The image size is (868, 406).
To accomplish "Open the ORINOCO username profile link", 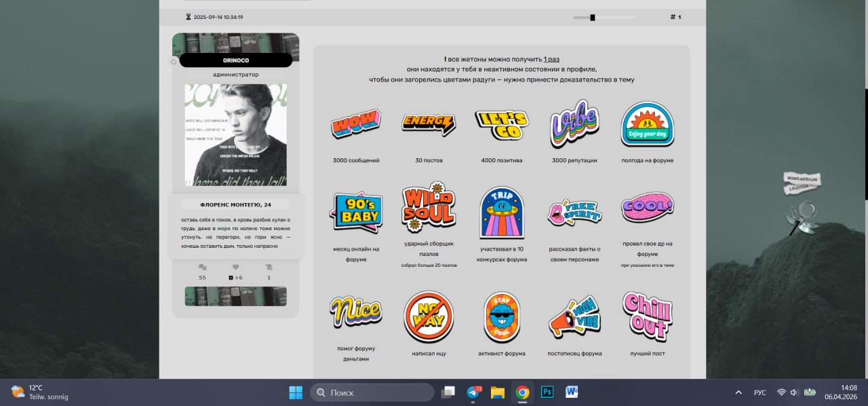I will click(236, 60).
